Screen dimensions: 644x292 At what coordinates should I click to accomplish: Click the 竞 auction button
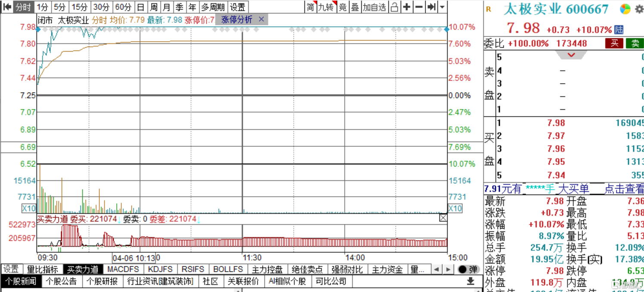pyautogui.click(x=343, y=7)
